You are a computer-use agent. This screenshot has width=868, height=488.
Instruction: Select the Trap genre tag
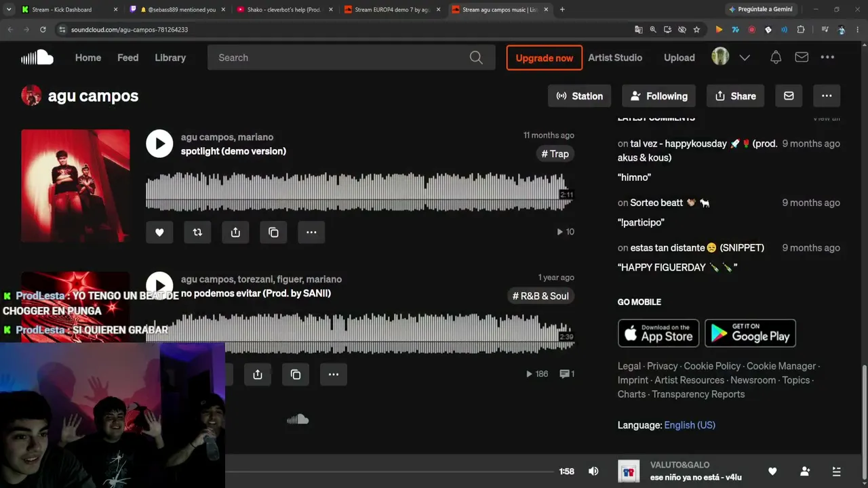click(555, 154)
